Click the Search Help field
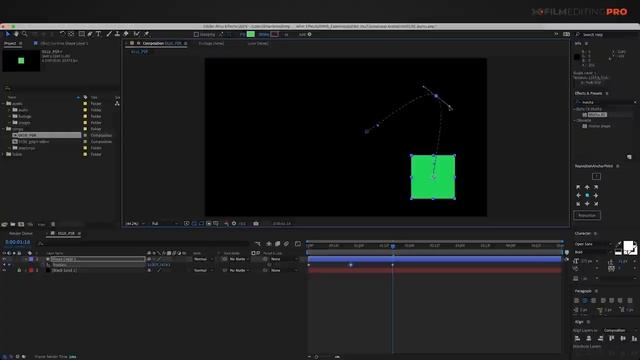The image size is (640, 360). tap(607, 35)
